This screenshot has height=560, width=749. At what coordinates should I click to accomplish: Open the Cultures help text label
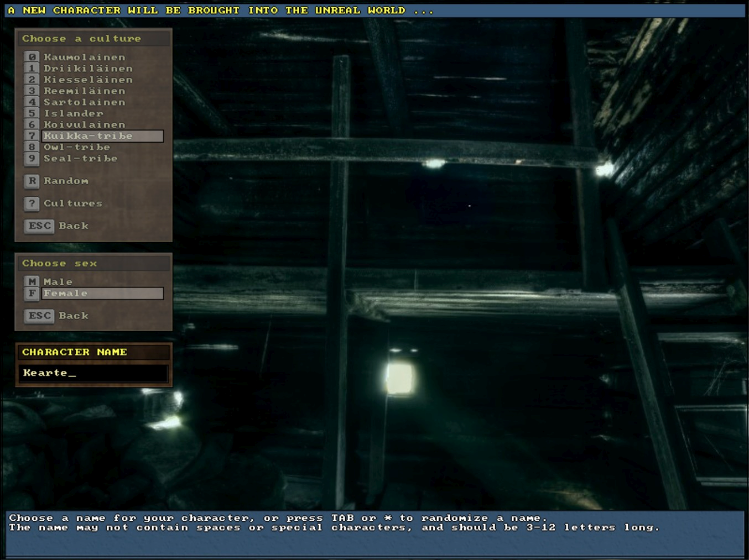click(73, 203)
